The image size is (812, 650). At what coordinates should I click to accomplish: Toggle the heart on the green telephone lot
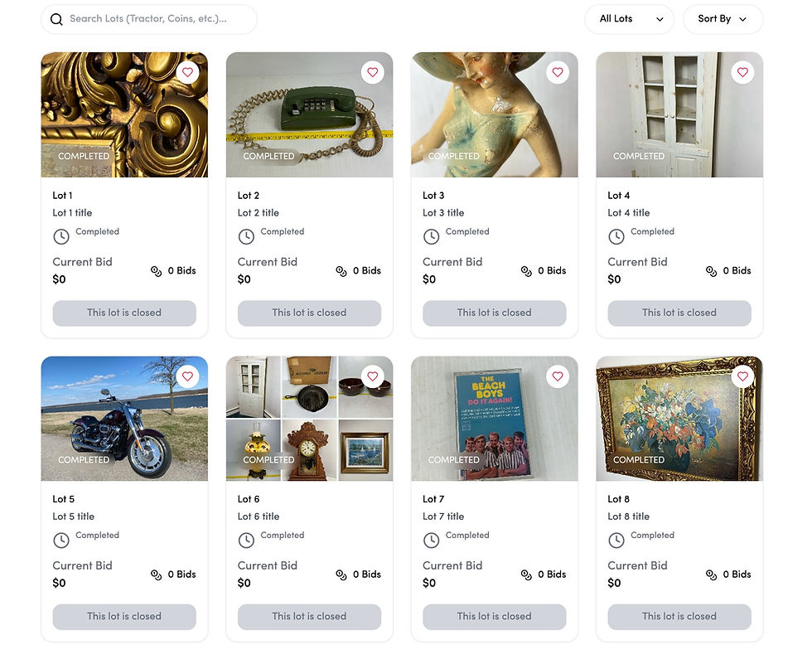coord(372,72)
